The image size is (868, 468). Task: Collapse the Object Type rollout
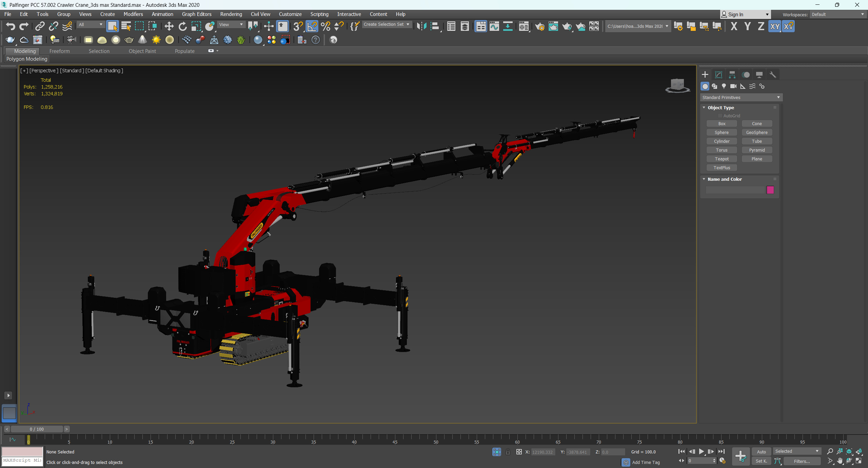click(704, 108)
